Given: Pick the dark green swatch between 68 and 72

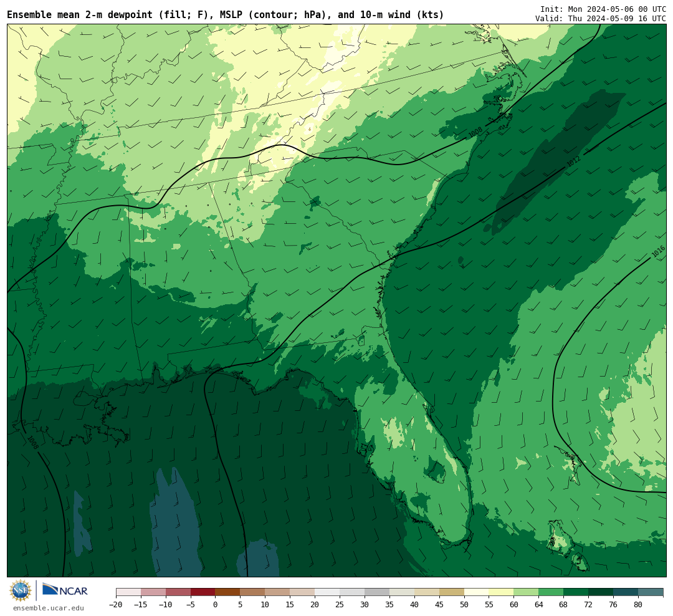Looking at the screenshot, I should pyautogui.click(x=576, y=592).
